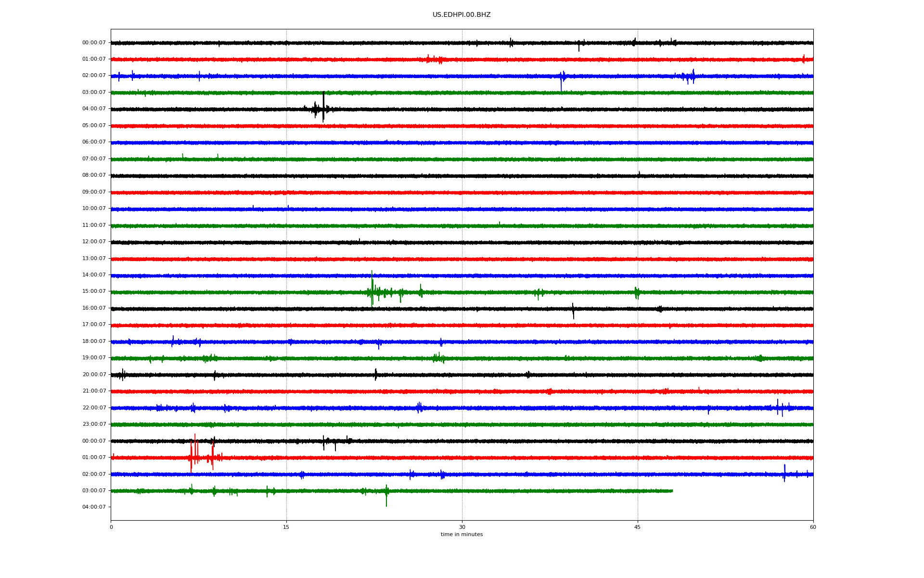The width and height of the screenshot is (924, 578).
Task: Select the 45 tick label on the x-axis
Action: coord(638,527)
